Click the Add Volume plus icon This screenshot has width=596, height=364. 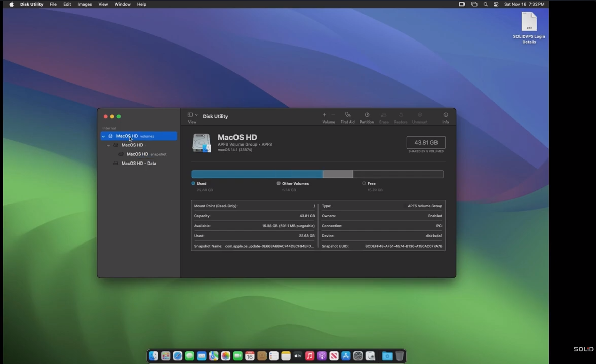tap(324, 115)
